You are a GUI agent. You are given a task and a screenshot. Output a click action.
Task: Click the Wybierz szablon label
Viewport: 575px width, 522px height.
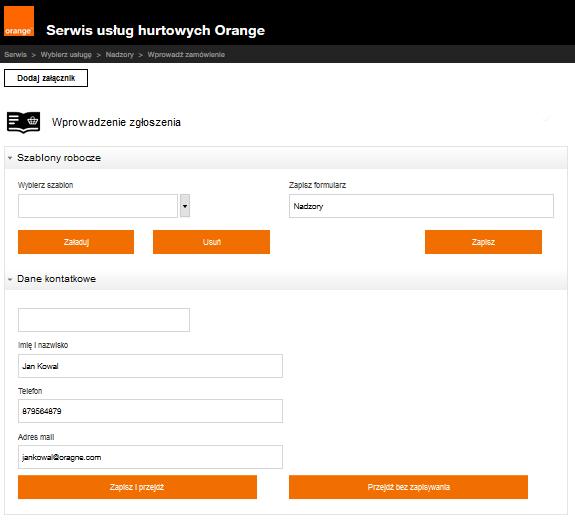point(45,185)
